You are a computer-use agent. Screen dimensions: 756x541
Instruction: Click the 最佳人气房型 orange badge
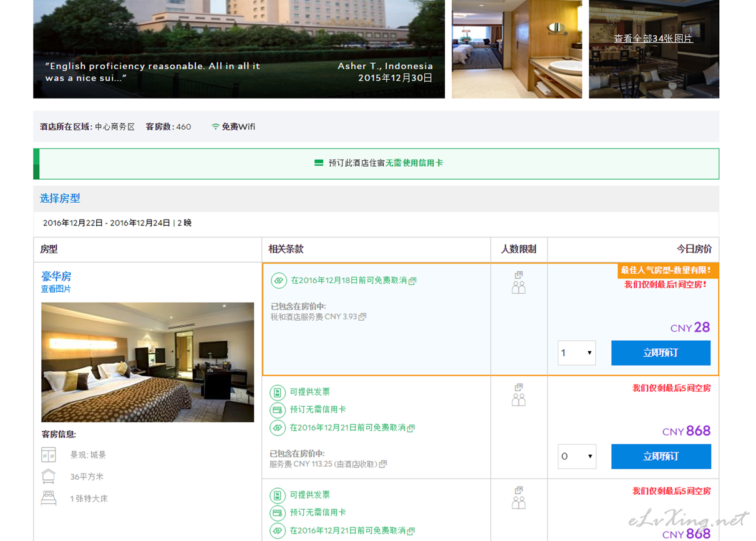[668, 270]
